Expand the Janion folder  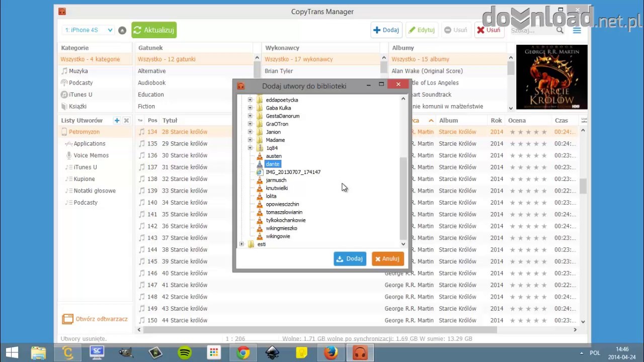point(250,132)
